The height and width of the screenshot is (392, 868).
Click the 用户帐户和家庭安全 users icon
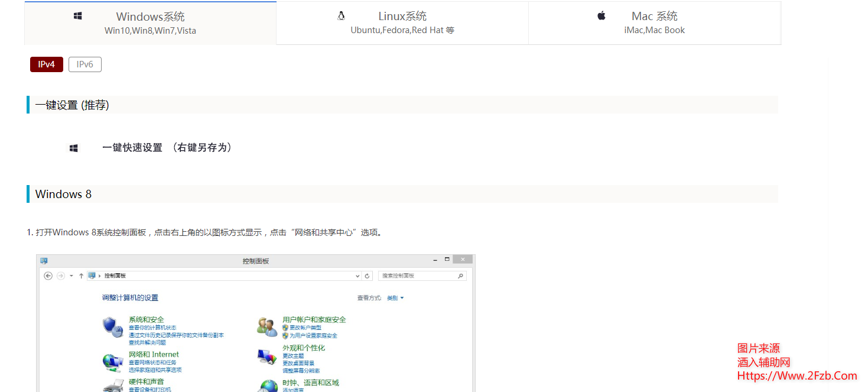pyautogui.click(x=268, y=326)
